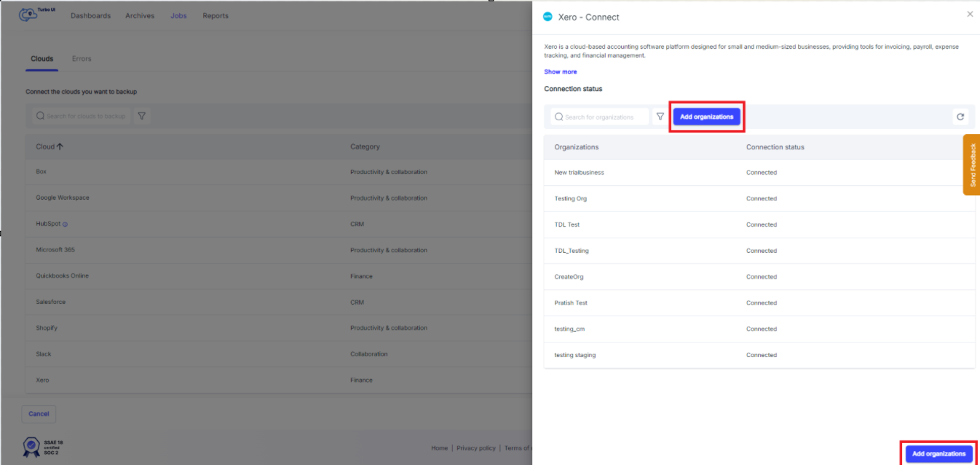Toggle the Cloud column sort order
980x465 pixels.
click(x=58, y=146)
